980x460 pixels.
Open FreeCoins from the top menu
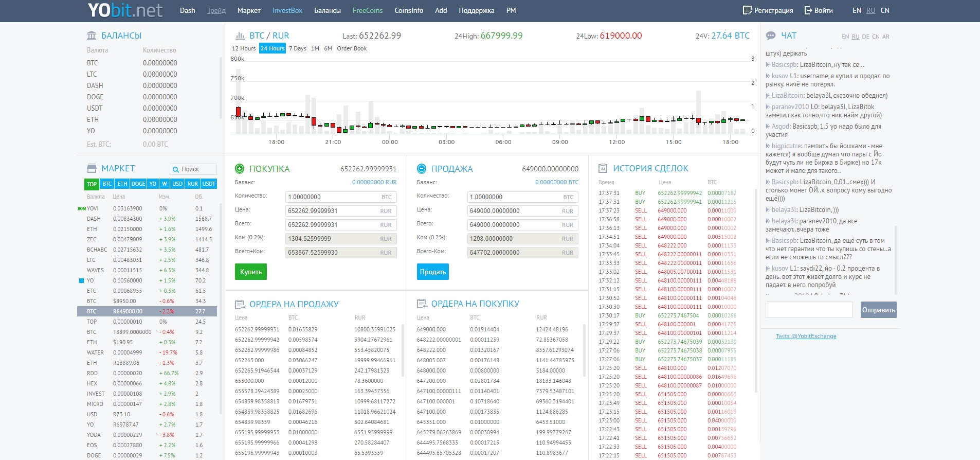point(368,10)
